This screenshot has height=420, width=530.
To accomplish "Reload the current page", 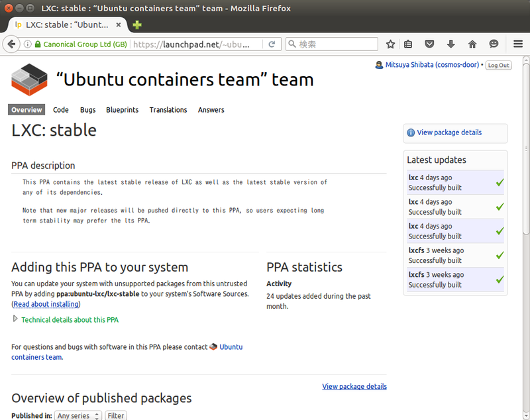I will (x=272, y=44).
